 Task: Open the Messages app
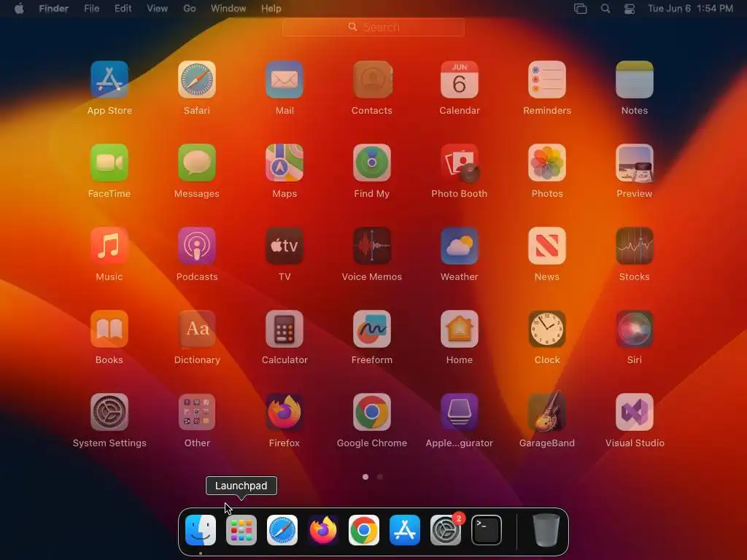[197, 163]
